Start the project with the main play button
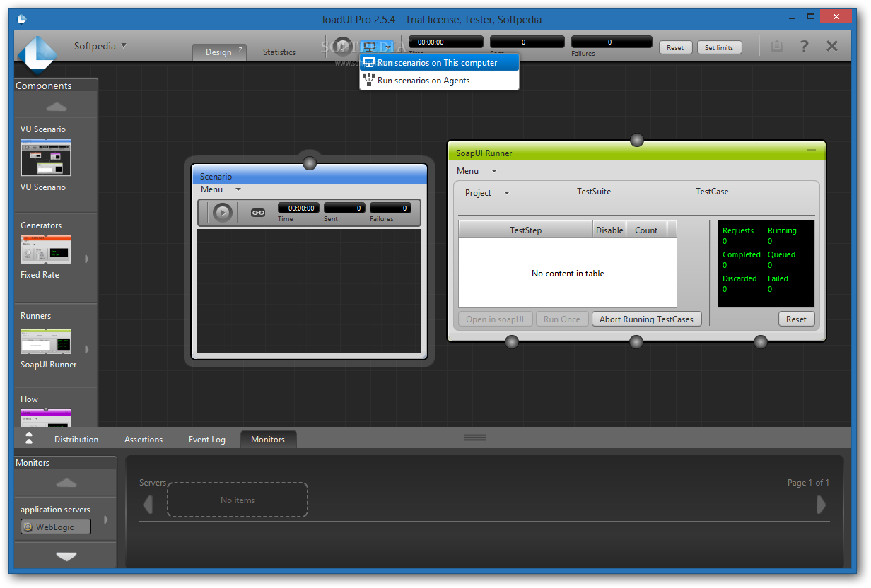 343,47
